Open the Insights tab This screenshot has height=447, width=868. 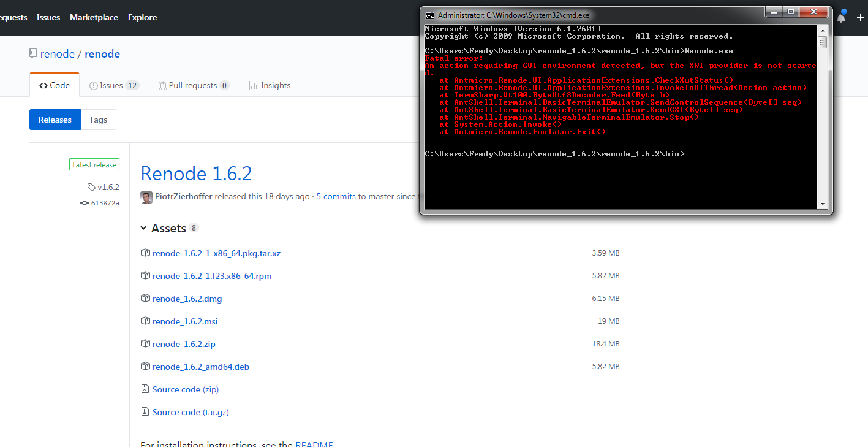coord(270,85)
